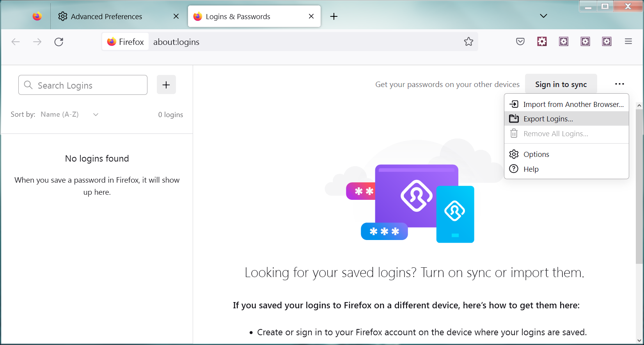Select Export Logins from the menu
The width and height of the screenshot is (644, 345).
point(548,119)
